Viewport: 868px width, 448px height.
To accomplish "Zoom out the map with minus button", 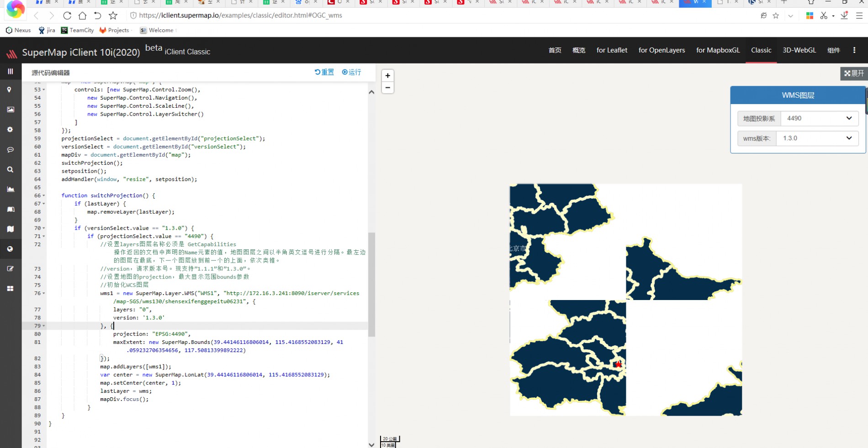I will tap(387, 88).
